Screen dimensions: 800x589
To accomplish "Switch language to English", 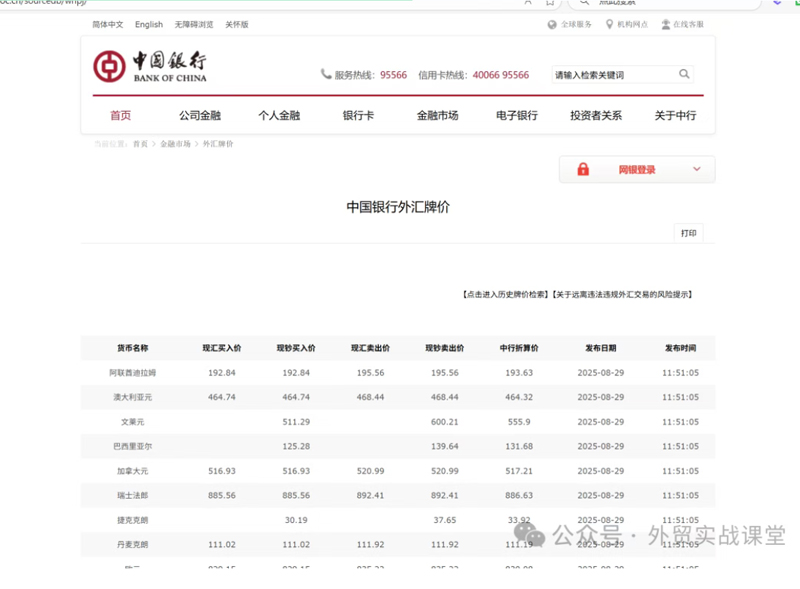I will [x=149, y=25].
